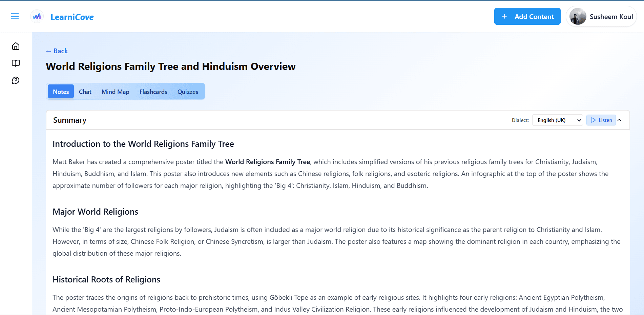Open the help chat bubble icon
The image size is (644, 315).
click(16, 80)
